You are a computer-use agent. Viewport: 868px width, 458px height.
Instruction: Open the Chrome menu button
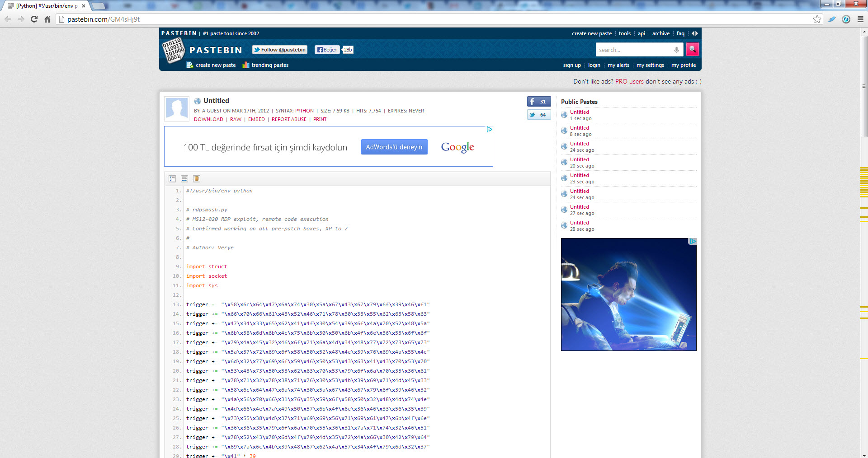coord(860,19)
